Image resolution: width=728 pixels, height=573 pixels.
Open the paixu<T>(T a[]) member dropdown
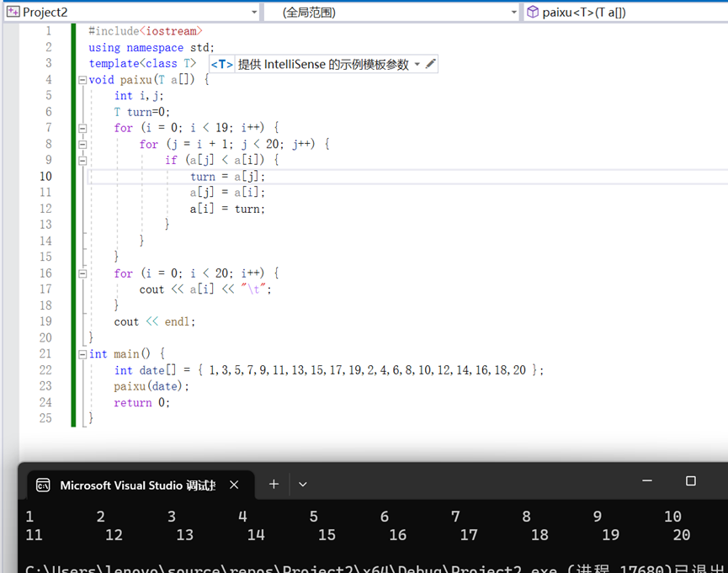pyautogui.click(x=626, y=13)
